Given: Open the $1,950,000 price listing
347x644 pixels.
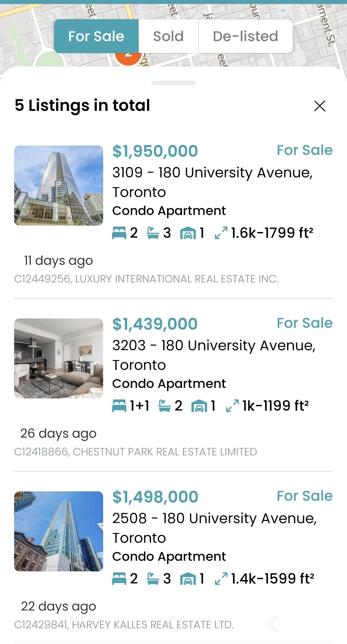Looking at the screenshot, I should (155, 151).
